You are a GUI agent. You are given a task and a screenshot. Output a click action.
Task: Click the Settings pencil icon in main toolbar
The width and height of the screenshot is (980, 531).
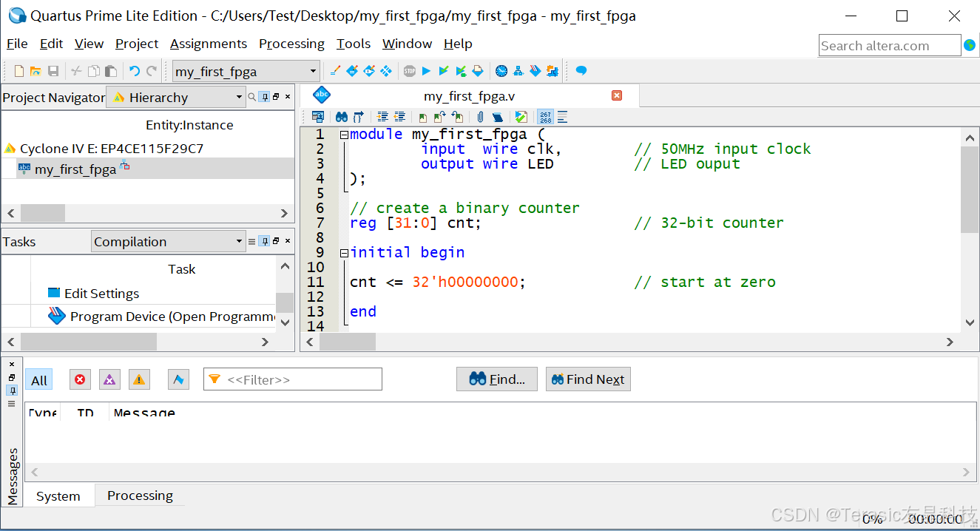[335, 71]
